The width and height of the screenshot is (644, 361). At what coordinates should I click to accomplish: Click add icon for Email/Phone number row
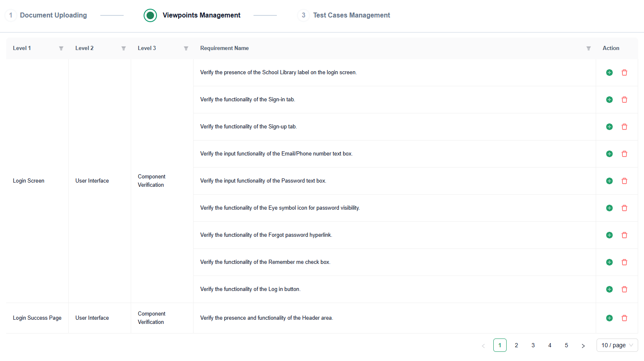tap(609, 154)
